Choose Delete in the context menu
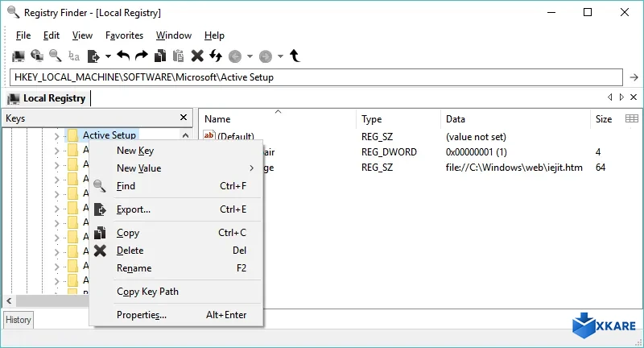This screenshot has width=644, height=348. (x=176, y=251)
